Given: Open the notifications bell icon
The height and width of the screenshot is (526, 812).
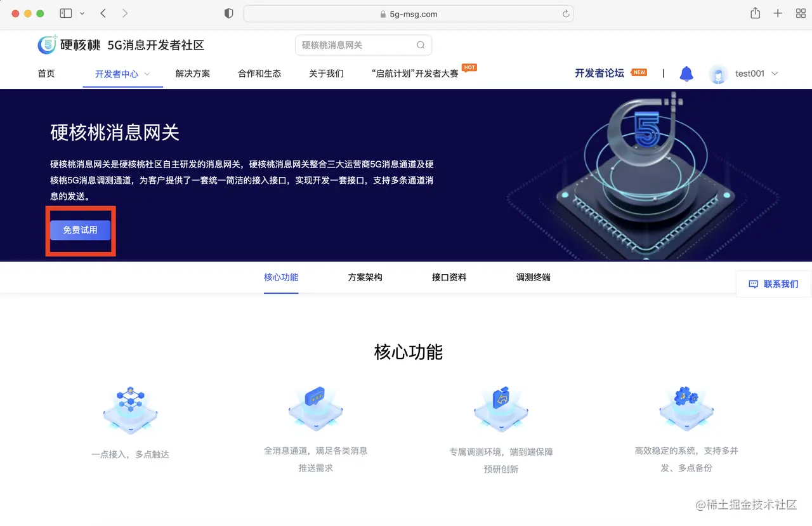Looking at the screenshot, I should coord(686,74).
